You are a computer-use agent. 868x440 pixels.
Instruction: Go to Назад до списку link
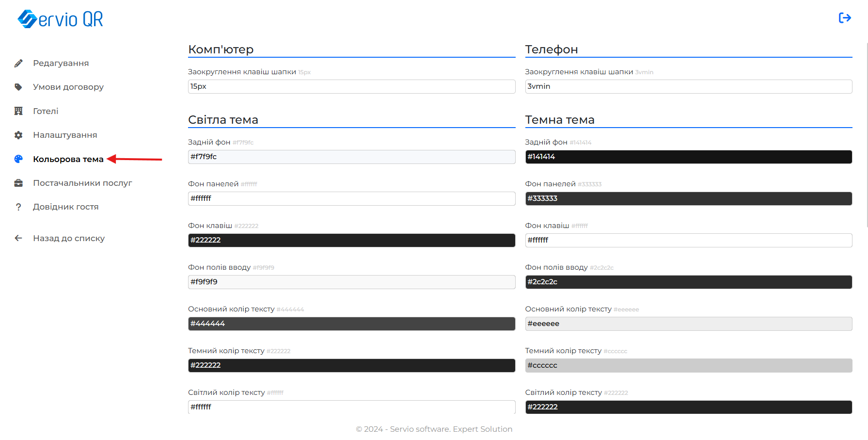[69, 238]
